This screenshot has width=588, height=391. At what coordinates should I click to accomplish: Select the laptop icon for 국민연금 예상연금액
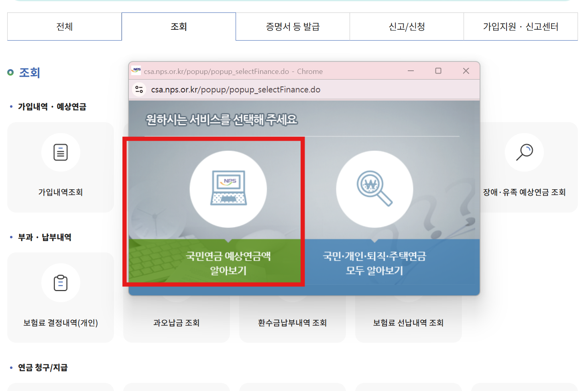[x=228, y=188]
